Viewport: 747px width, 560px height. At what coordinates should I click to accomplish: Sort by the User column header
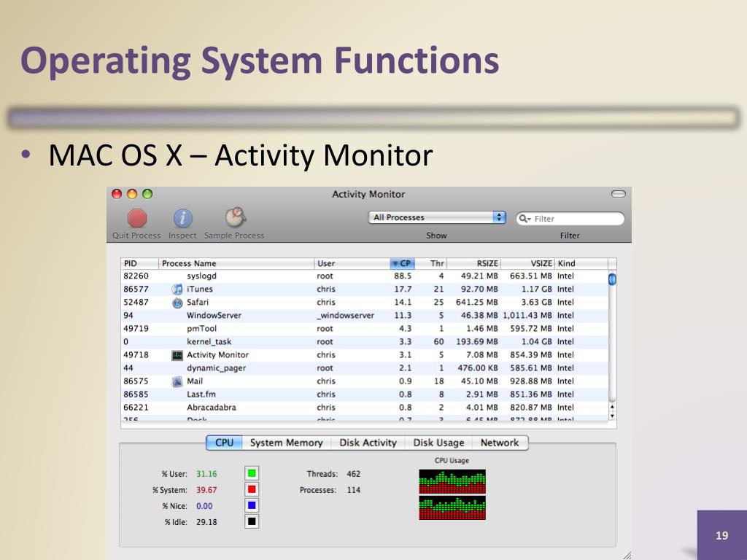[x=352, y=263]
